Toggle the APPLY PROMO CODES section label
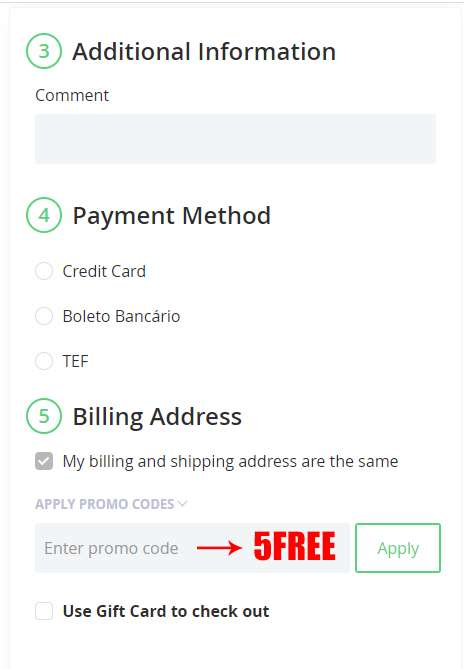Screen dimensions: 464x669 point(104,504)
